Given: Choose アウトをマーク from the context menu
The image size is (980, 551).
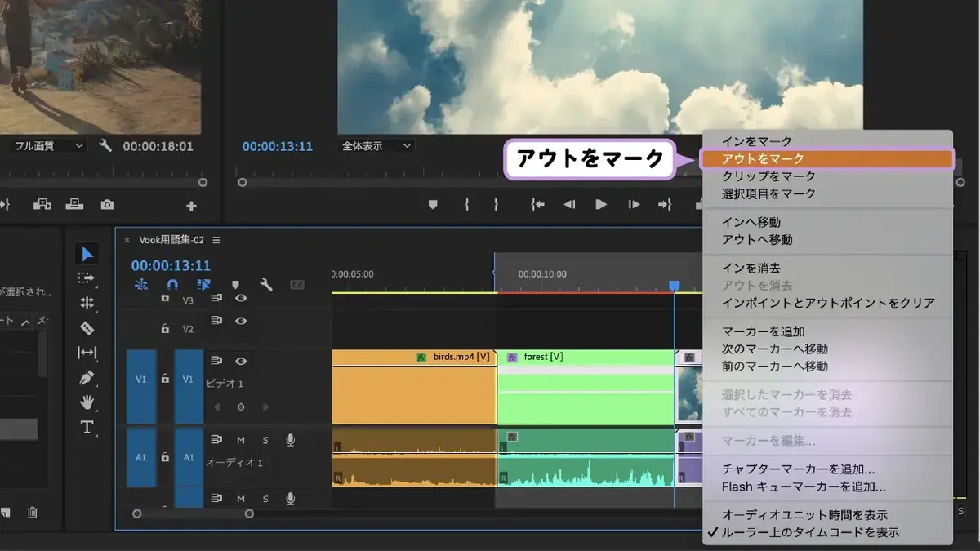Looking at the screenshot, I should click(826, 159).
